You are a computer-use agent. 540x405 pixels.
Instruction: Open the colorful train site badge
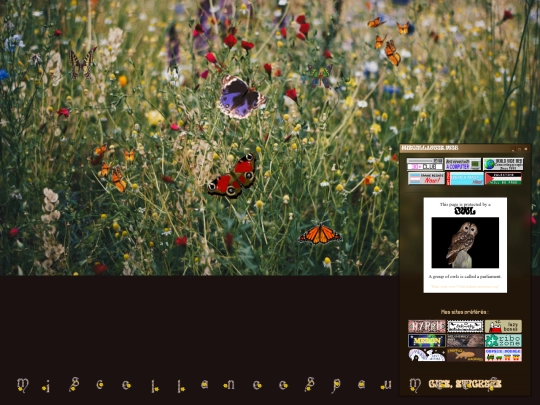click(x=503, y=355)
